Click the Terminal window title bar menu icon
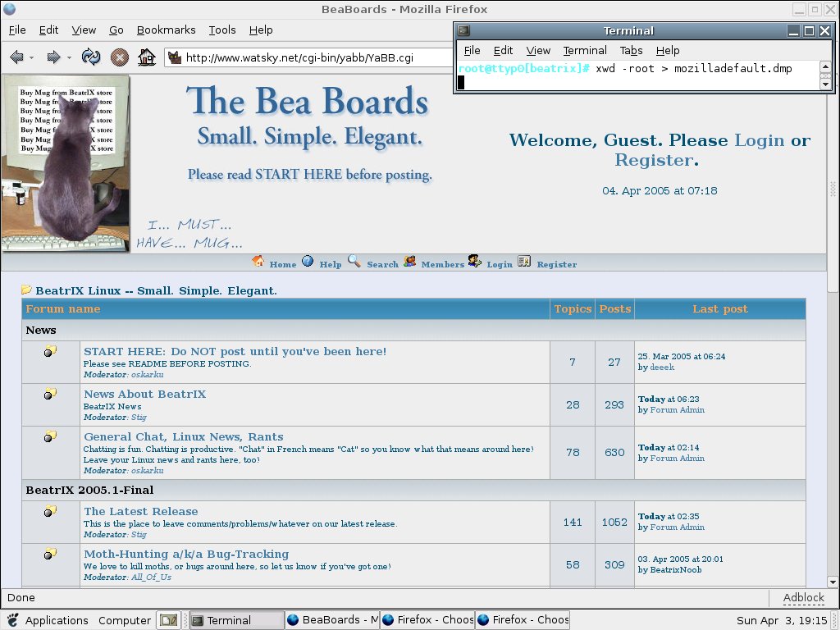Image resolution: width=840 pixels, height=630 pixels. point(464,30)
